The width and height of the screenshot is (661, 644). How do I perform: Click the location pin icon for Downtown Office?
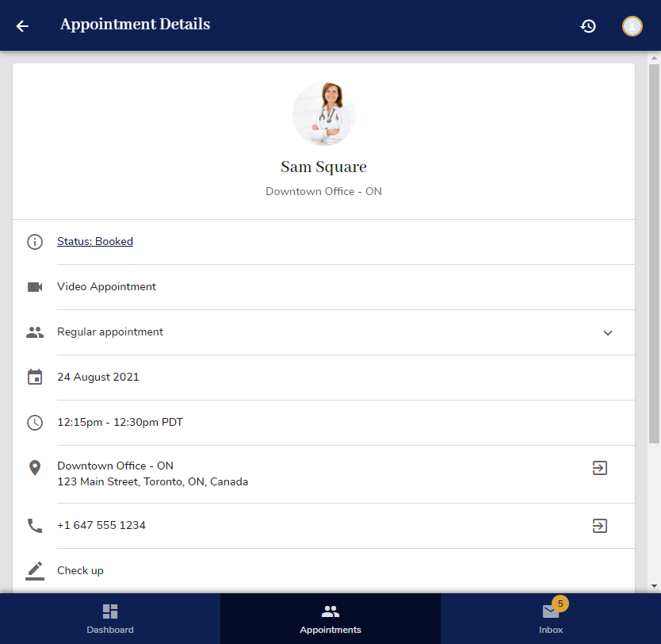35,468
